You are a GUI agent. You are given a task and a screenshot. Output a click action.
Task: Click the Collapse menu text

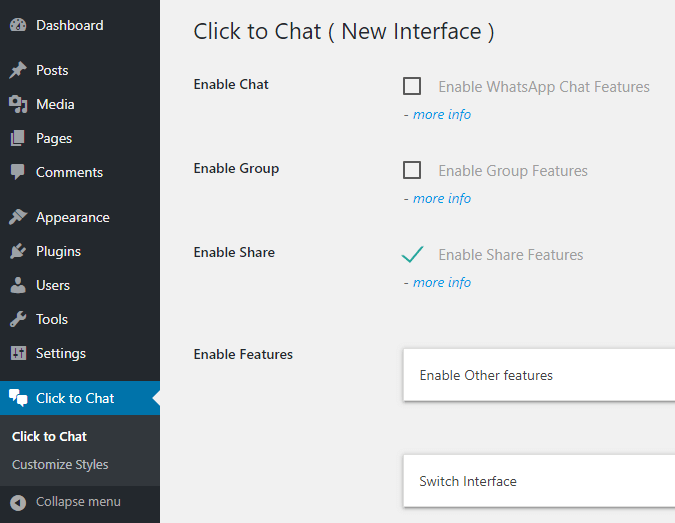pyautogui.click(x=78, y=502)
